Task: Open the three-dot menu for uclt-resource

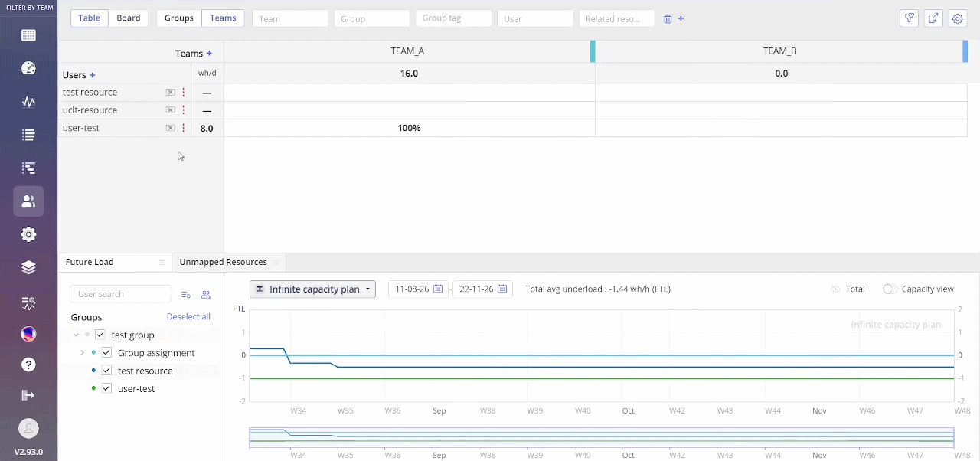Action: point(183,110)
